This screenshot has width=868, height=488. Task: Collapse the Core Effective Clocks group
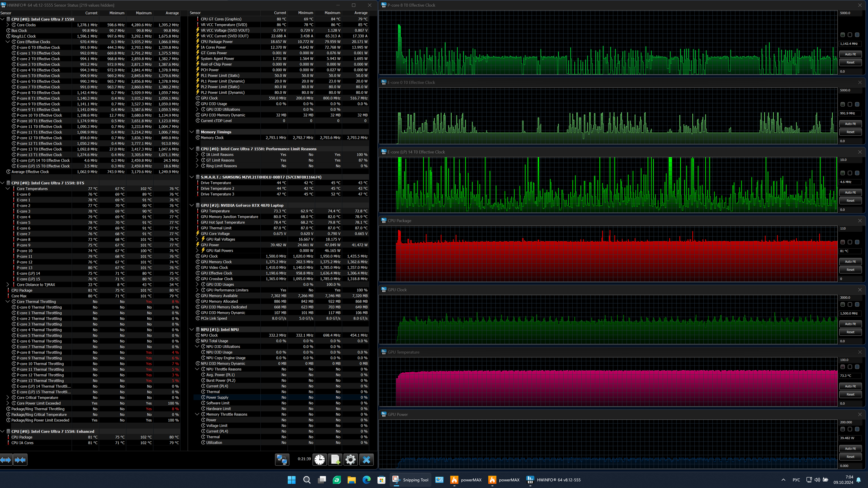(x=8, y=42)
